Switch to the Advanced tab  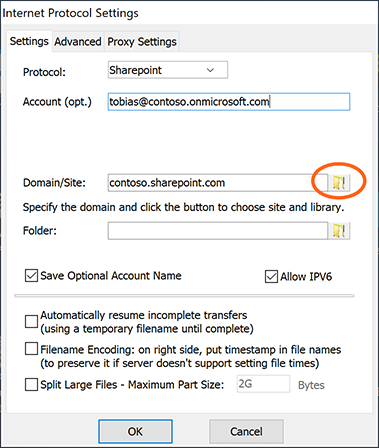78,42
